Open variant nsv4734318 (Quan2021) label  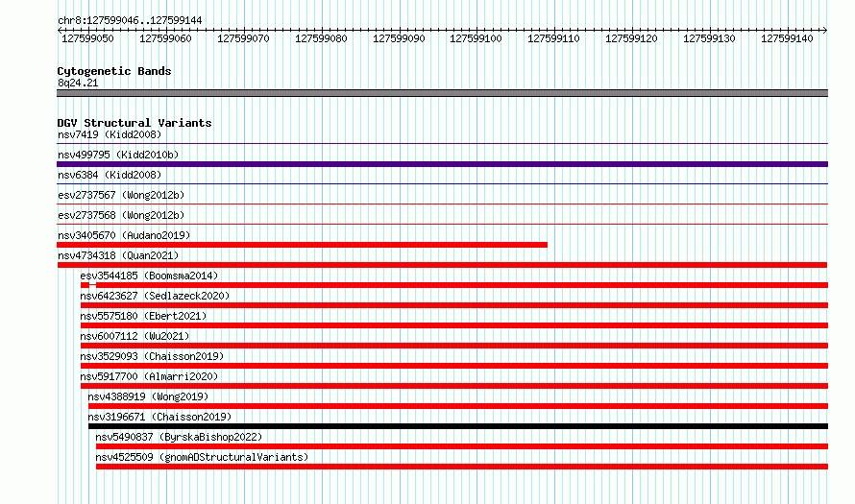[118, 255]
